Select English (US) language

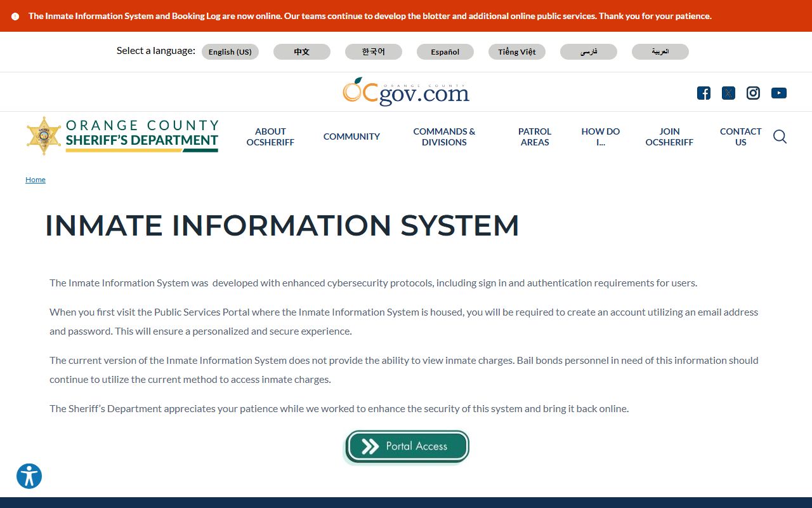(230, 52)
